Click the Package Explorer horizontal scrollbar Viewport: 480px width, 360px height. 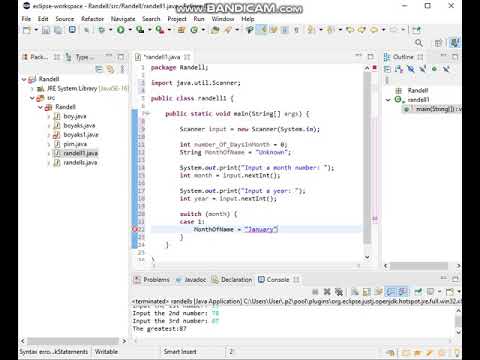point(73,341)
